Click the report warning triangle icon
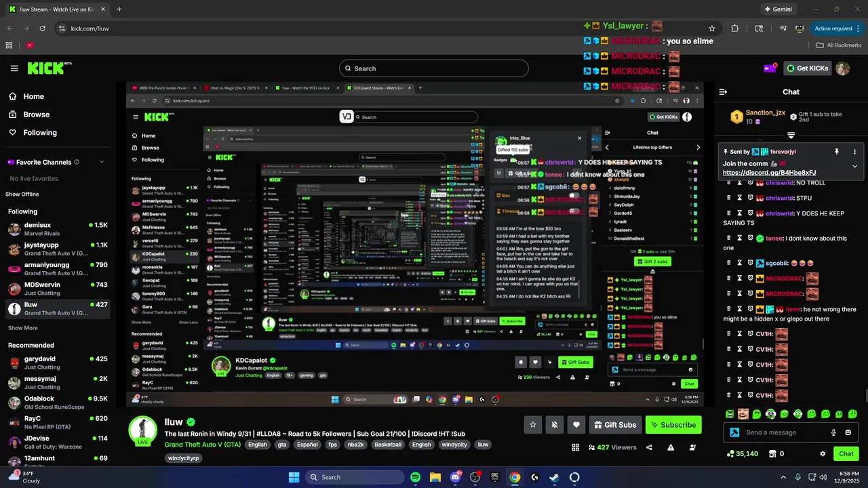The width and height of the screenshot is (868, 488). pos(671,447)
